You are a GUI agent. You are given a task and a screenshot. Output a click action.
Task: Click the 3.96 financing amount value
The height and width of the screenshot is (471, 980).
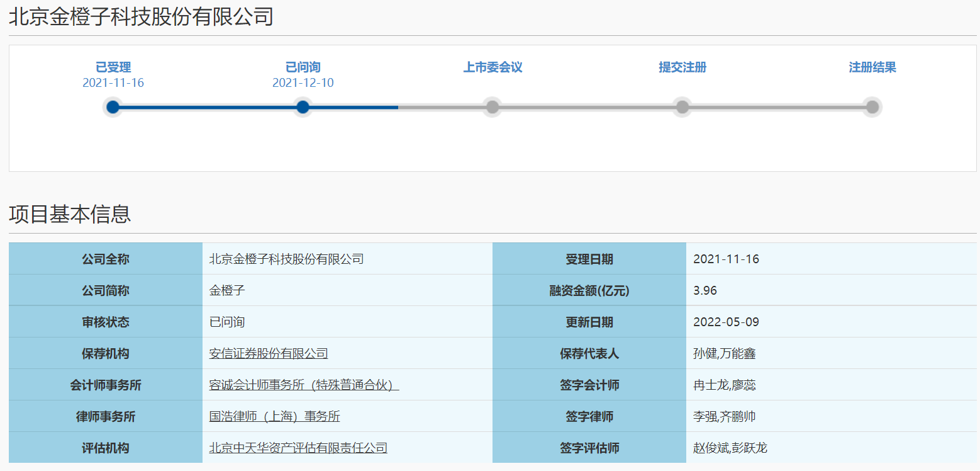pyautogui.click(x=705, y=290)
